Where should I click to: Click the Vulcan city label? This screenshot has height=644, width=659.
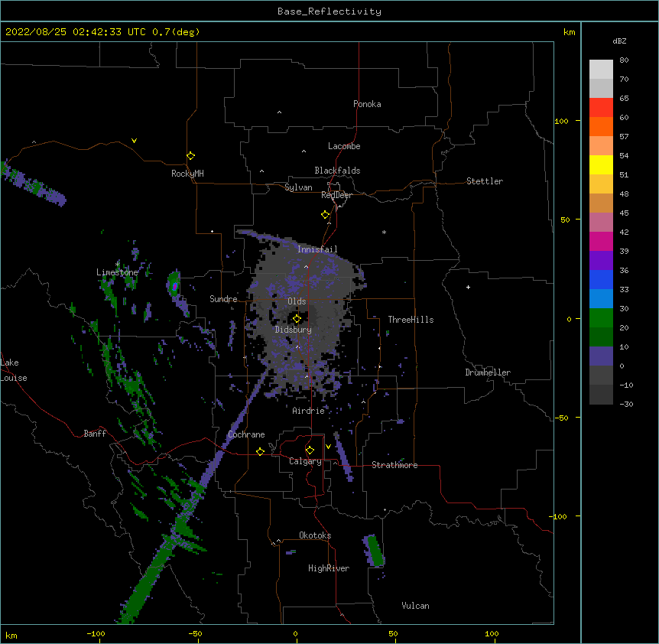pos(415,606)
